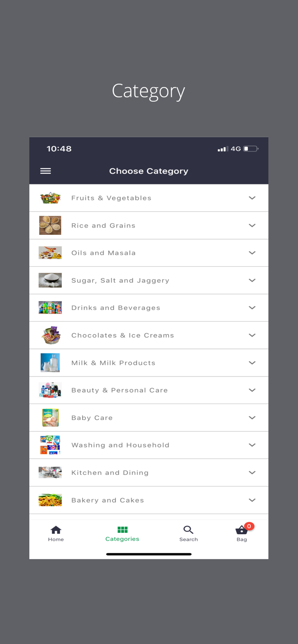Select the Kitchen and Dining category row
This screenshot has height=644, width=298.
click(x=149, y=472)
